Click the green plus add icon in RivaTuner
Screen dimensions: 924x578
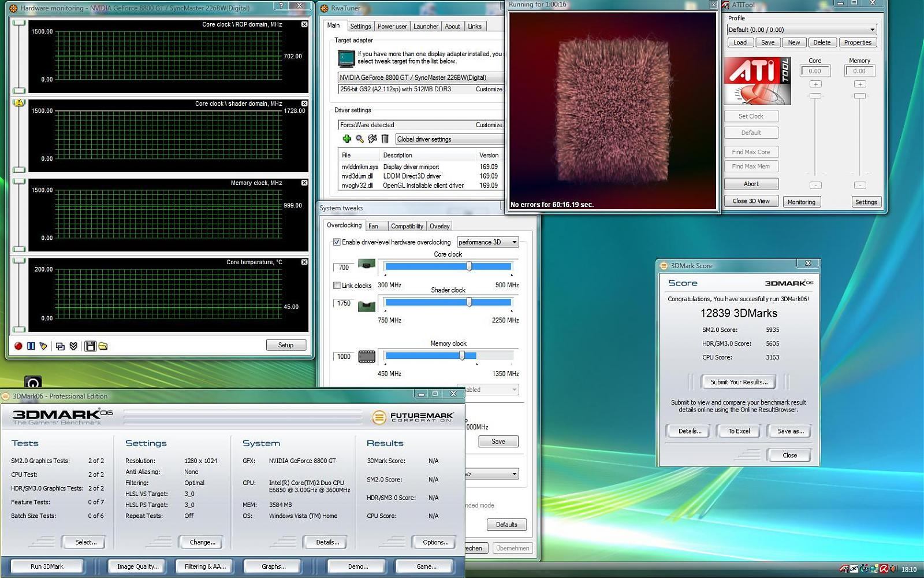346,139
